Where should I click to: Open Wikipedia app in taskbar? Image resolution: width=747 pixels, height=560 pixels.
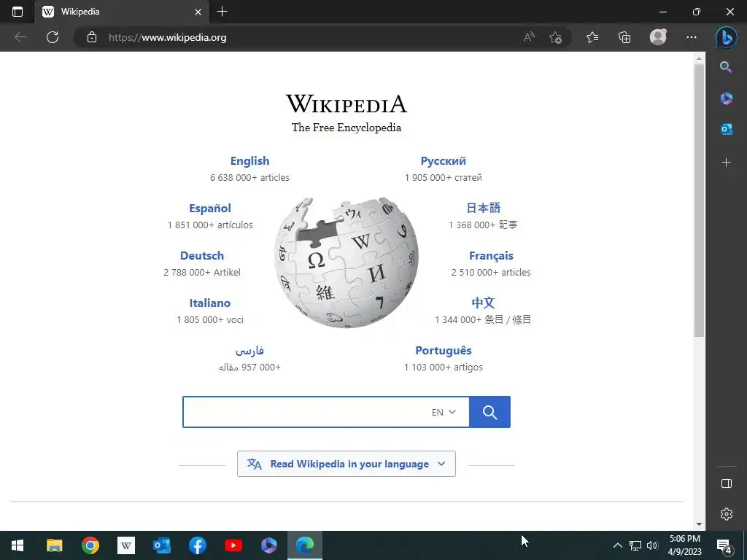[x=126, y=545]
